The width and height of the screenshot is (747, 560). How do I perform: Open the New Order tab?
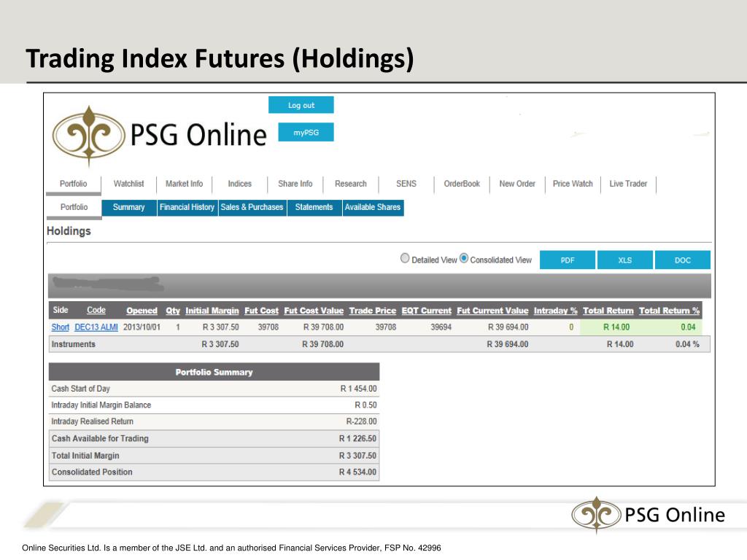[x=517, y=184]
